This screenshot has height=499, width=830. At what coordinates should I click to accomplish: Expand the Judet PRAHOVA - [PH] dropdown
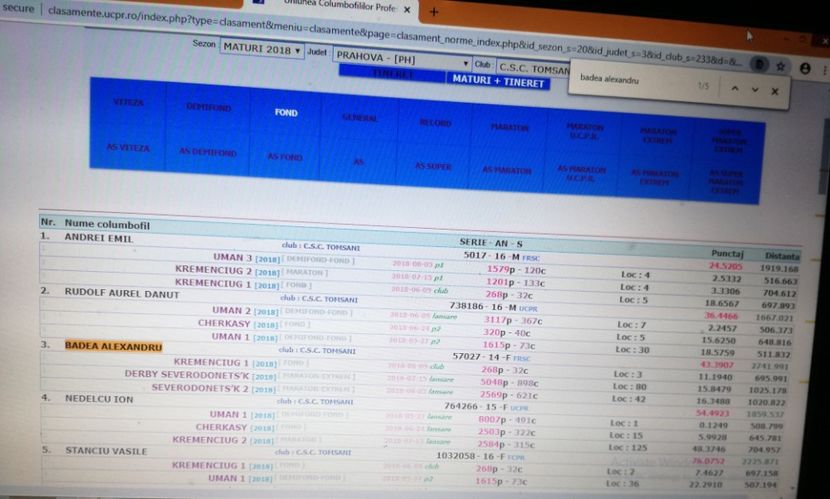tap(388, 56)
